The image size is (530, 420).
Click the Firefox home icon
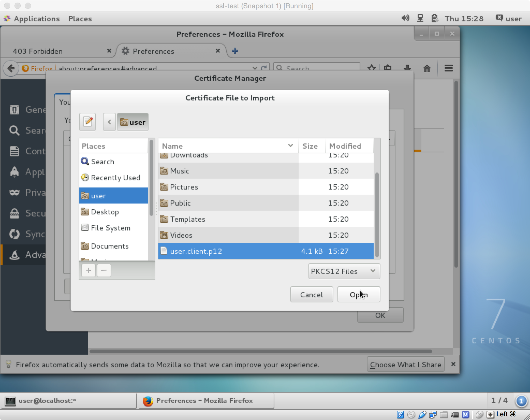click(427, 68)
